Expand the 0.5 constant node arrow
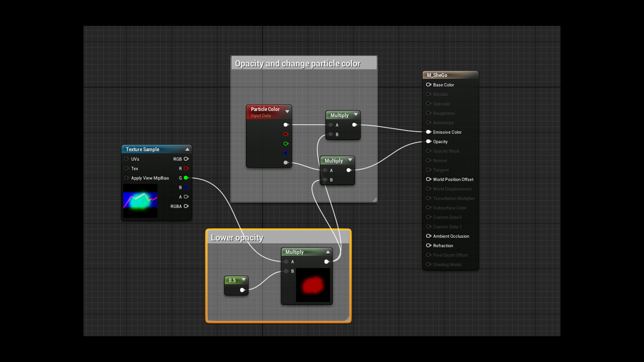 244,280
